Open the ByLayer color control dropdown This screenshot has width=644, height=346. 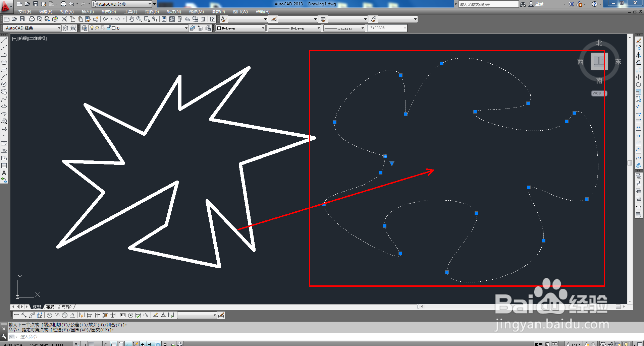240,28
